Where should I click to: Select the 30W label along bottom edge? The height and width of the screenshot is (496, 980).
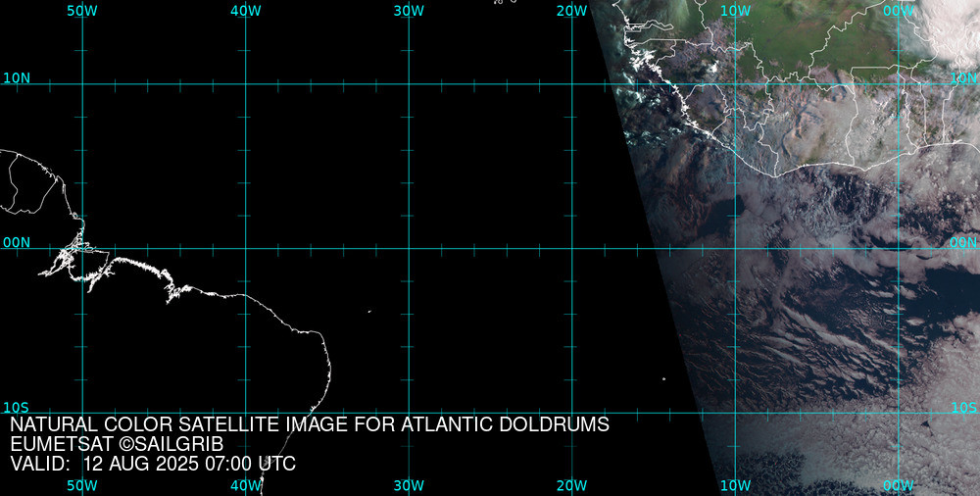[409, 485]
